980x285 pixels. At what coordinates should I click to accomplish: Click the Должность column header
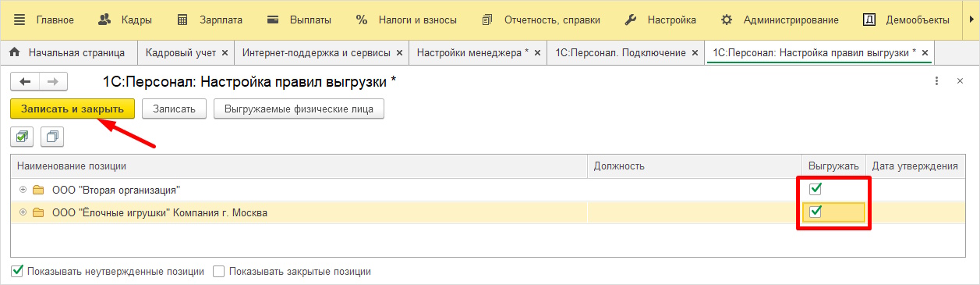coord(695,166)
